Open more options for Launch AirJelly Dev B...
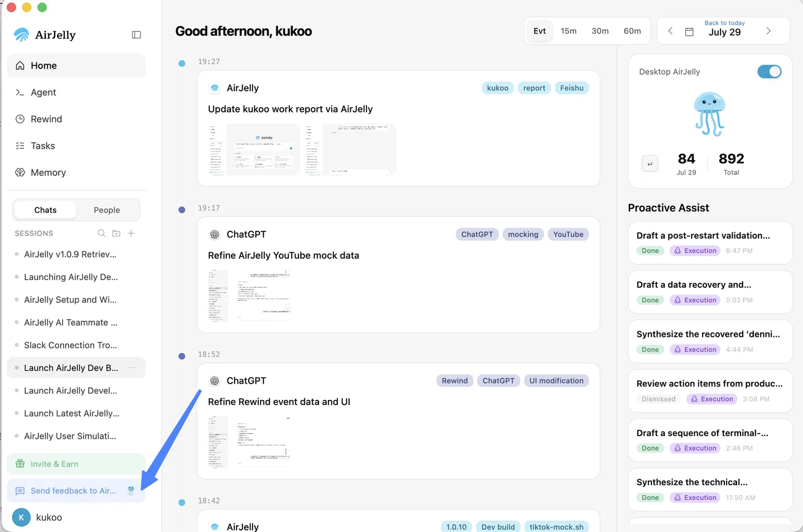The height and width of the screenshot is (532, 803). (132, 367)
